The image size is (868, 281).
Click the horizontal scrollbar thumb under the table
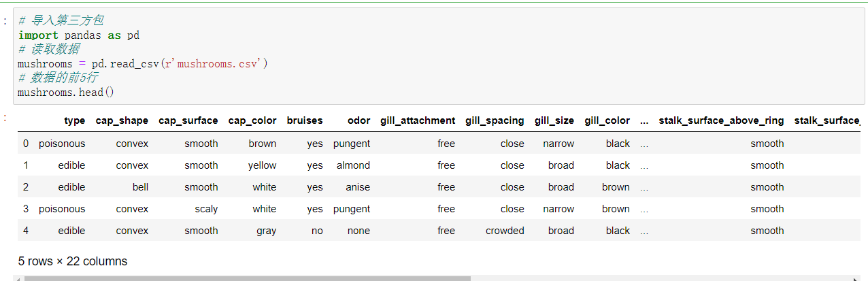point(245,278)
